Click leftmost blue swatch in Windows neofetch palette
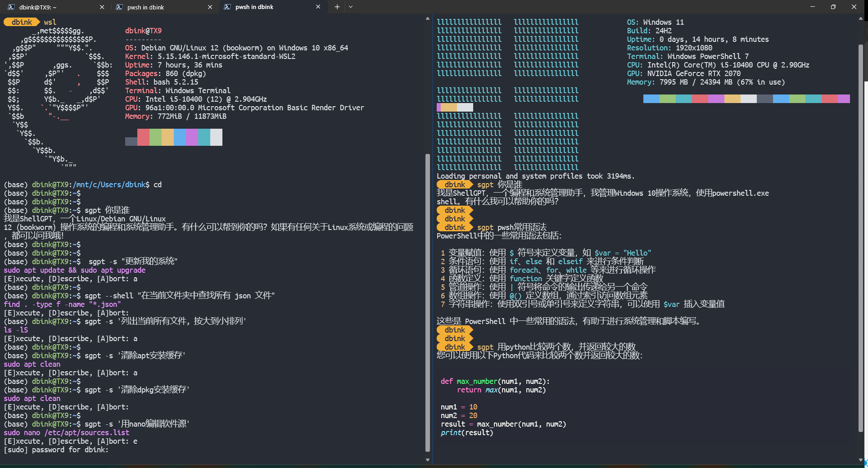868x468 pixels. (651, 99)
